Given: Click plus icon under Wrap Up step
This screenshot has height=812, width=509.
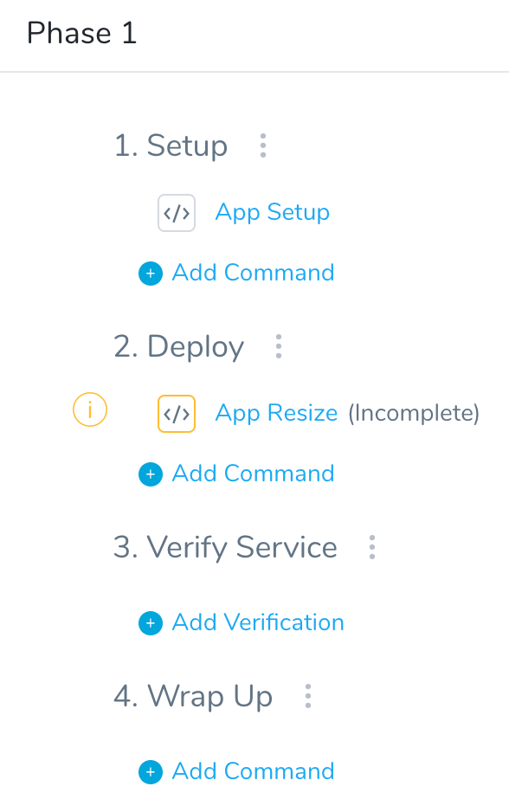Looking at the screenshot, I should click(151, 772).
